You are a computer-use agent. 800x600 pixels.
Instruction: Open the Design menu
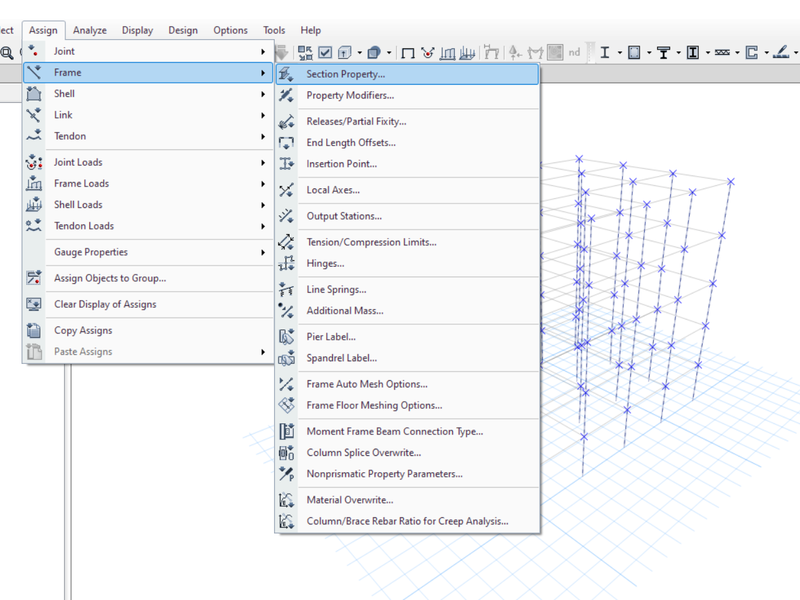tap(183, 30)
